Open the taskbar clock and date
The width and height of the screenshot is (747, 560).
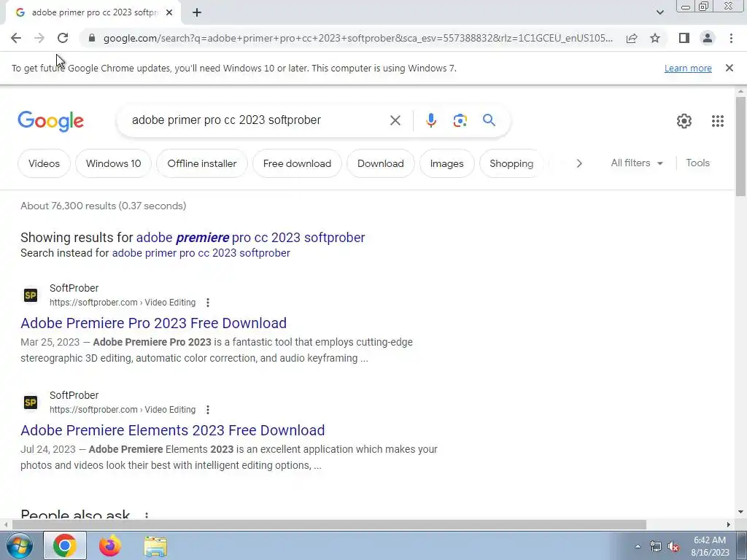coord(710,546)
